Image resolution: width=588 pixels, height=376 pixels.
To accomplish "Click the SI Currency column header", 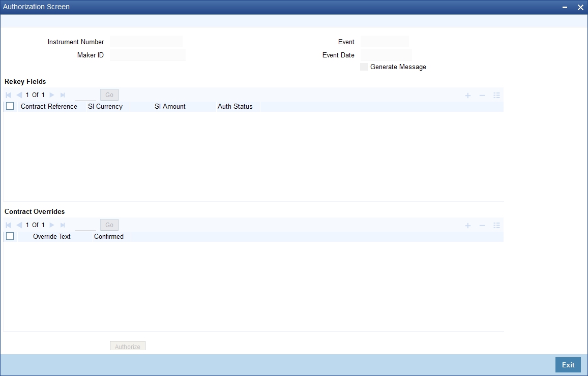I will [105, 106].
